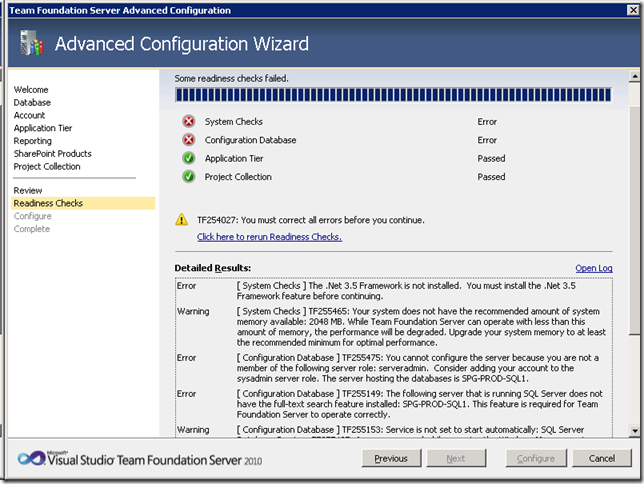644x484 pixels.
Task: Click the yellow warning triangle icon
Action: pos(181,219)
